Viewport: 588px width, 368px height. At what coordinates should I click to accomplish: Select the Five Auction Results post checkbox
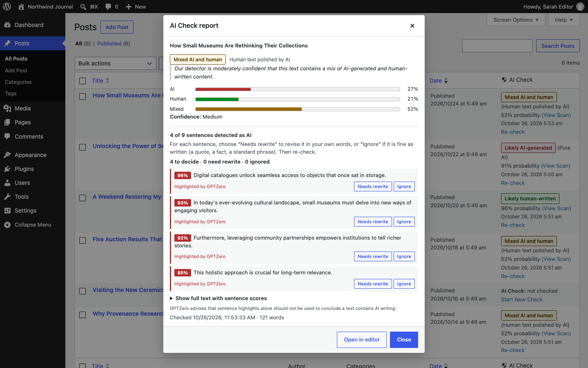[82, 240]
